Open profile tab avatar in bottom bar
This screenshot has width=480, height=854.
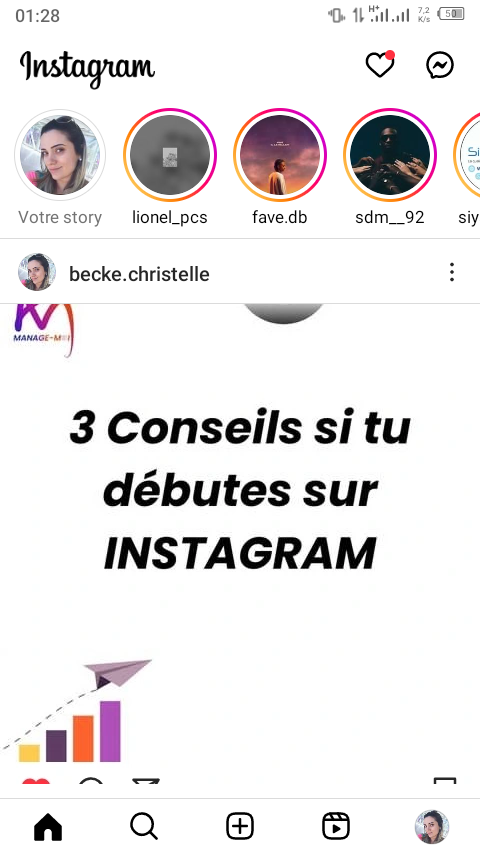click(432, 826)
